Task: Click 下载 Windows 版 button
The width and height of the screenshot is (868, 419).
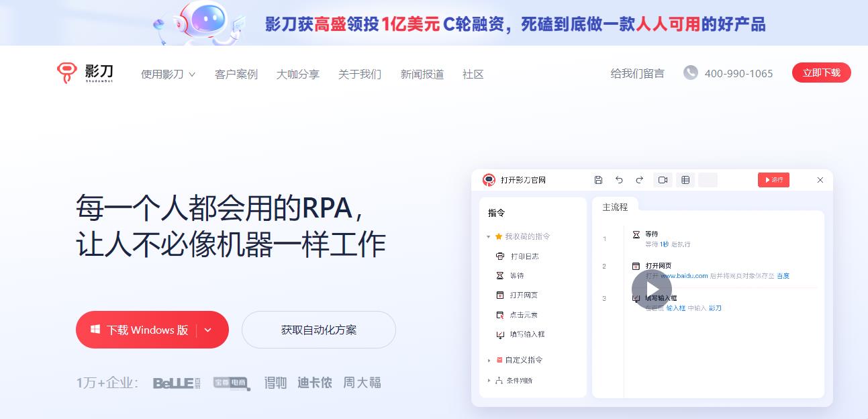Action: (152, 330)
